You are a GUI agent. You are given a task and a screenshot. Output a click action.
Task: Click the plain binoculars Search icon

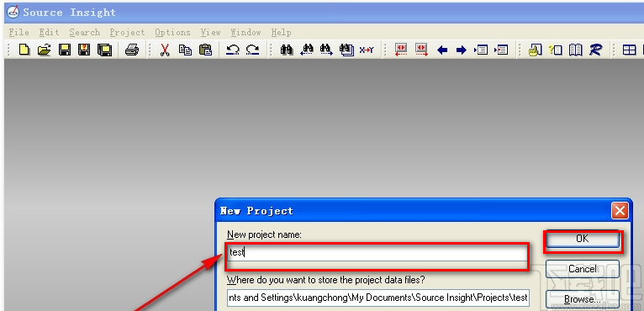286,50
